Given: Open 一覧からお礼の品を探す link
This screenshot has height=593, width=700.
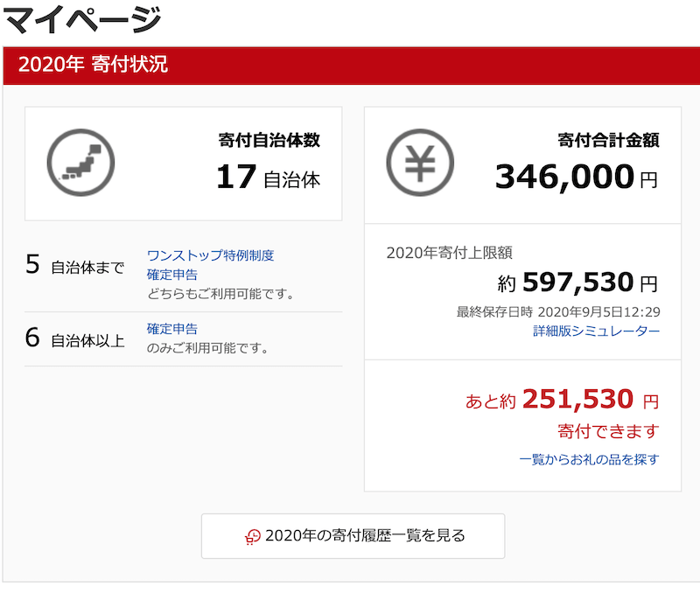Looking at the screenshot, I should (x=589, y=459).
